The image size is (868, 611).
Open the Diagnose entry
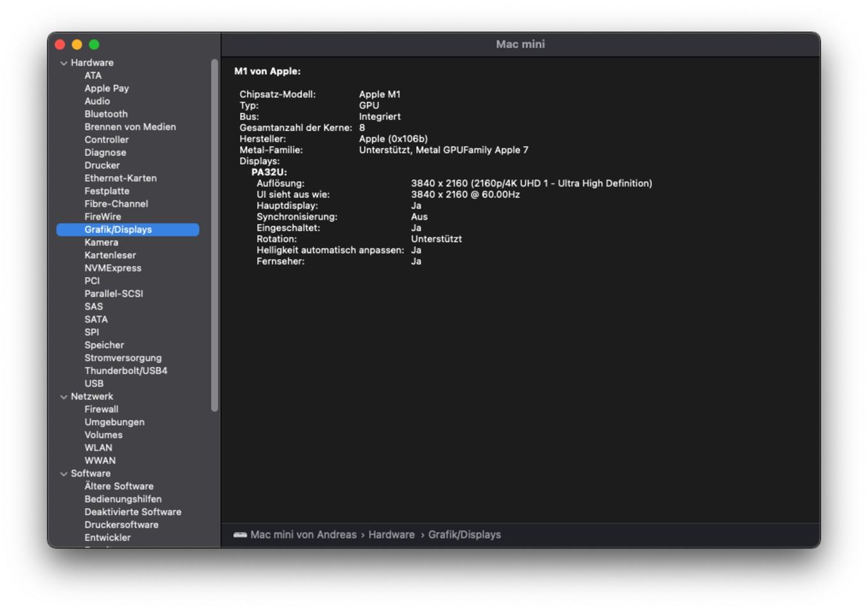[x=105, y=152]
